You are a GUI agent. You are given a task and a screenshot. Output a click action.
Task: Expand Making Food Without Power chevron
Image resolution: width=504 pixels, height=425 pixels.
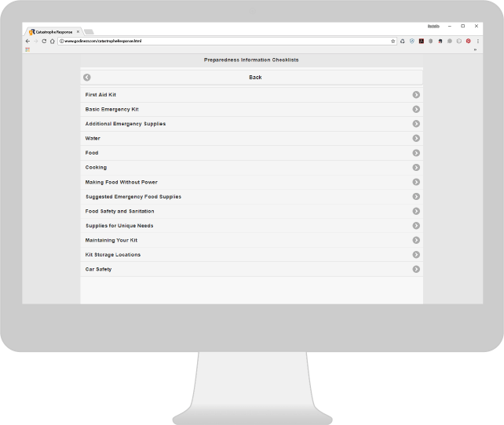(416, 182)
